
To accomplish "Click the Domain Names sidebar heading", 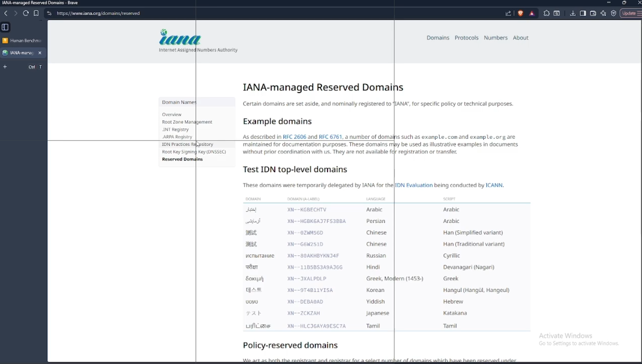I will tap(179, 102).
